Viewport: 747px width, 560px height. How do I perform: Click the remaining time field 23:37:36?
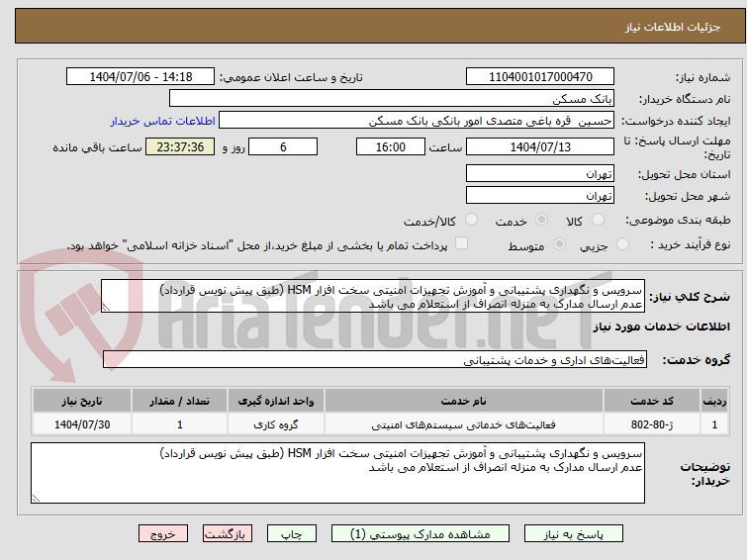click(180, 146)
